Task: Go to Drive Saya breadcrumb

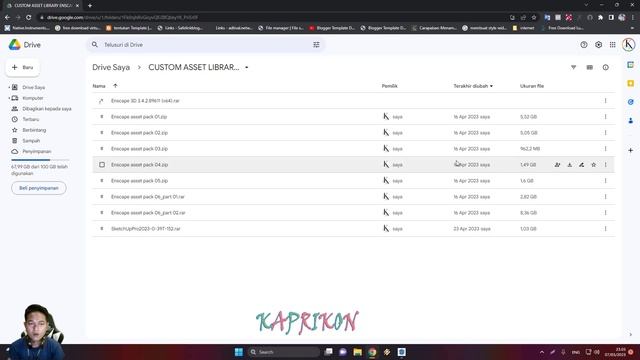Action: point(111,67)
